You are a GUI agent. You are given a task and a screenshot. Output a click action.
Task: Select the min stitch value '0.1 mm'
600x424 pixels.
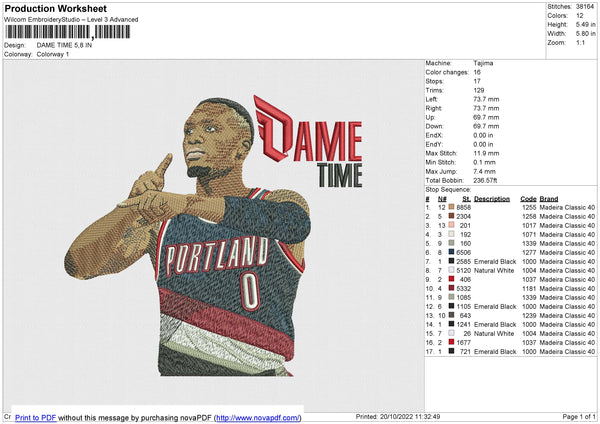pos(484,162)
